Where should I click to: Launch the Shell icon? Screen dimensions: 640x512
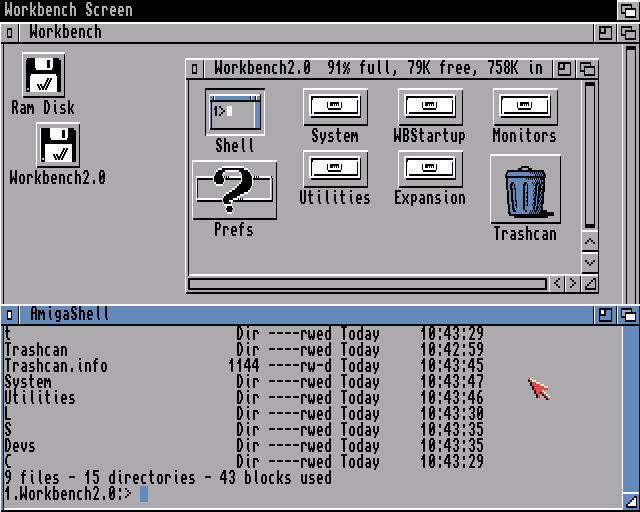(235, 111)
